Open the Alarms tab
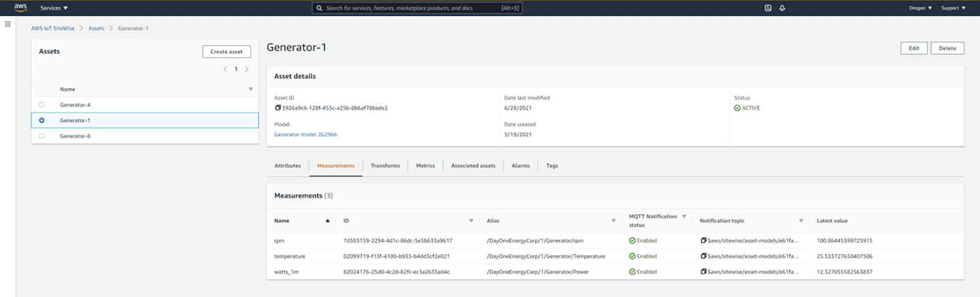Screen dimensions: 980x297 point(521,166)
